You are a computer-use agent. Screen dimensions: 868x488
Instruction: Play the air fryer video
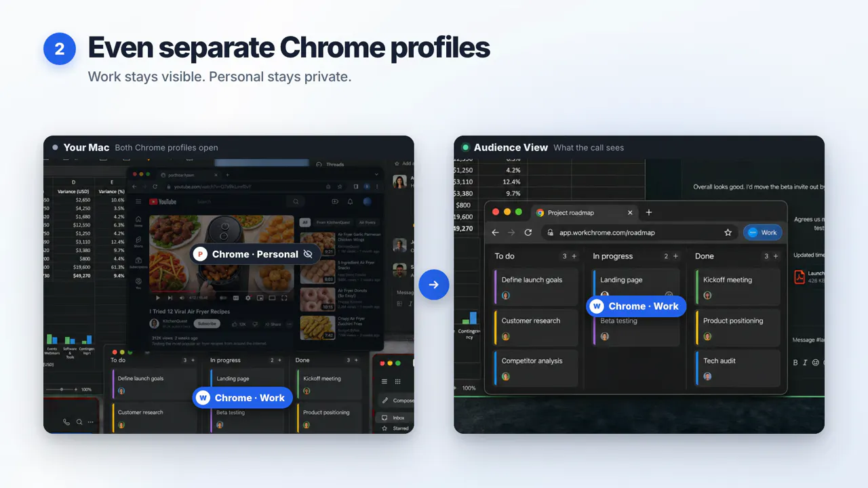[158, 298]
